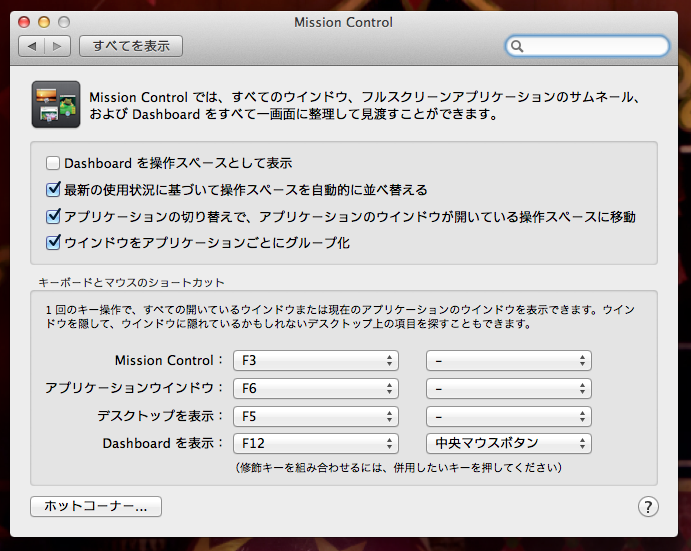Open the Mission Control mouse shortcut dropdown

(509, 361)
